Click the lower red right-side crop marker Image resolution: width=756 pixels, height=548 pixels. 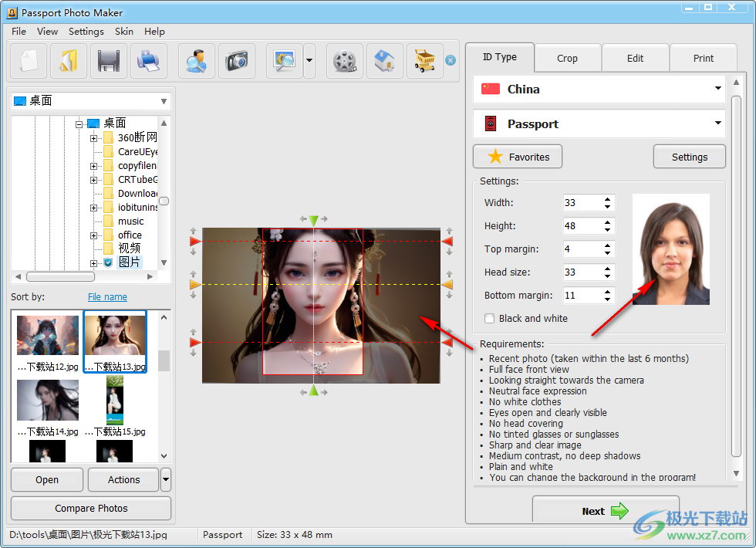(x=447, y=343)
